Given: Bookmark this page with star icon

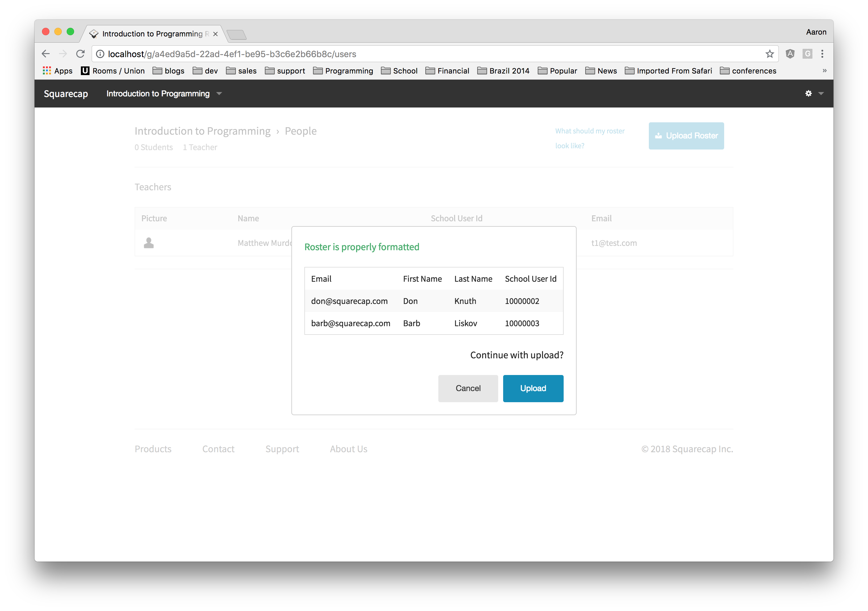Looking at the screenshot, I should pyautogui.click(x=769, y=54).
